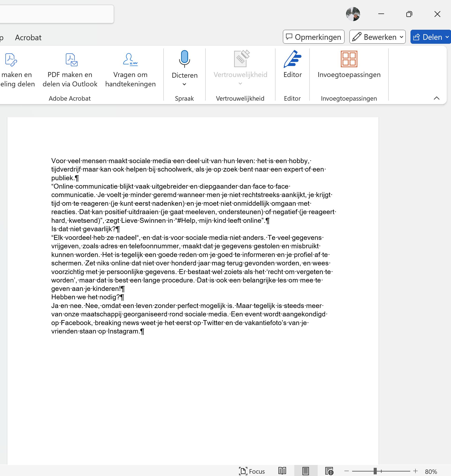The height and width of the screenshot is (476, 451).
Task: Click the plus zoom in button
Action: pyautogui.click(x=415, y=471)
